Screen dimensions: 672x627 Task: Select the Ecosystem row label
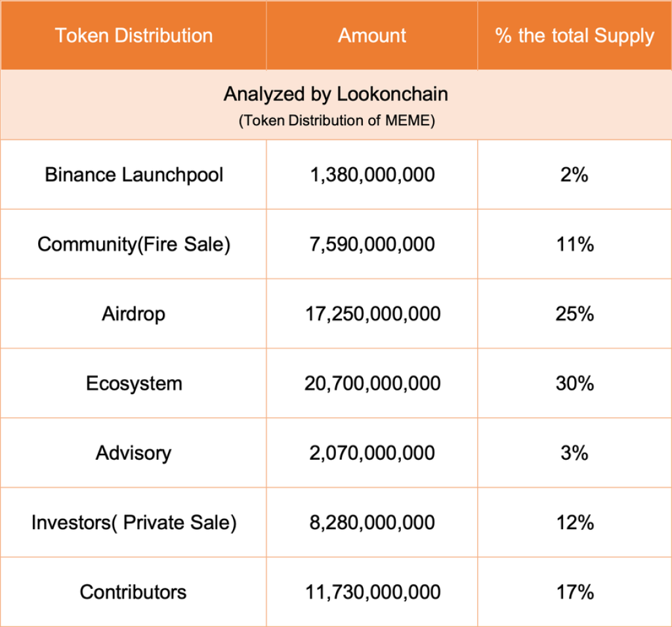point(134,384)
